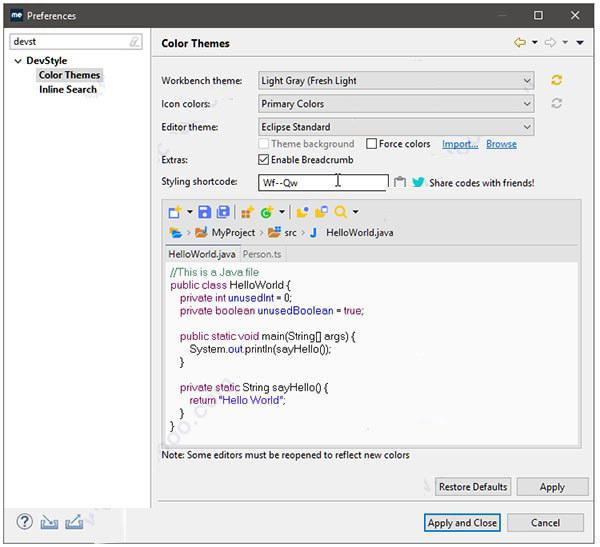This screenshot has height=547, width=600.
Task: Open the search dropdown arrow in preview
Action: (355, 211)
